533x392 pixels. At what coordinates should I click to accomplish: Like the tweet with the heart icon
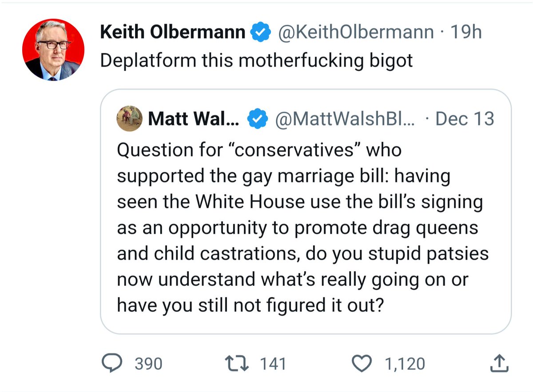click(362, 364)
